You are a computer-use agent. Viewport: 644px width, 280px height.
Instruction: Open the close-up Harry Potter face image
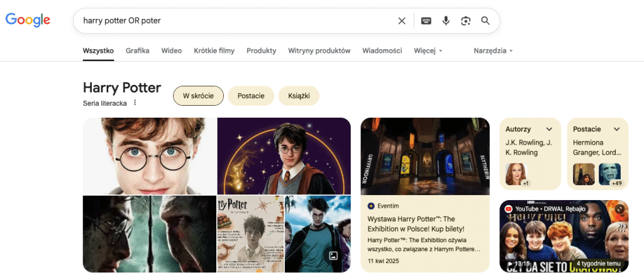click(x=150, y=156)
